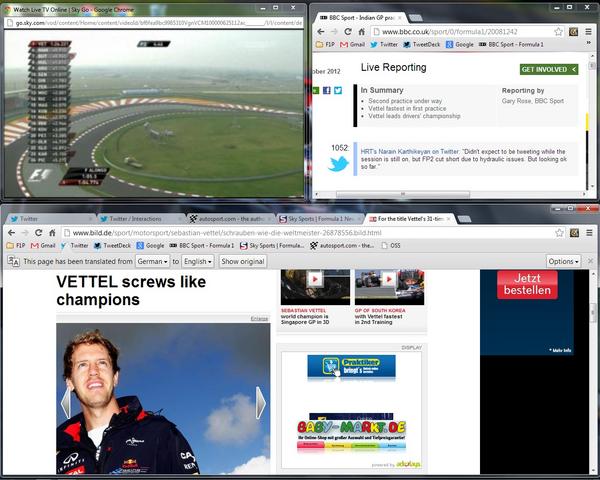The image size is (600, 480).
Task: Star the bild.de page as bookmark
Action: pos(559,233)
